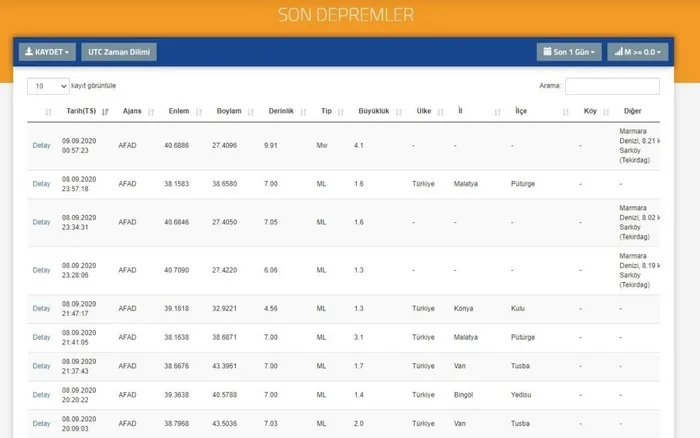Screen dimensions: 700x438
Task: Sort by the İl column sort icon
Action: point(498,112)
